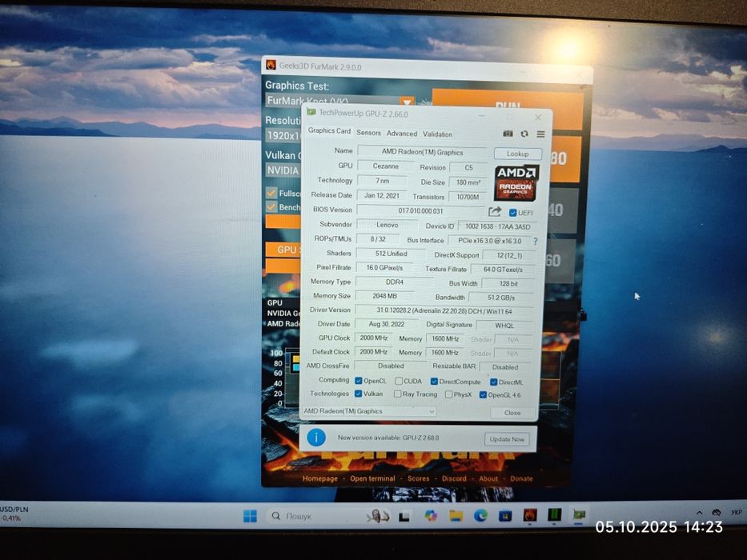
Task: Toggle the Ray Tracing checkbox
Action: 397,394
